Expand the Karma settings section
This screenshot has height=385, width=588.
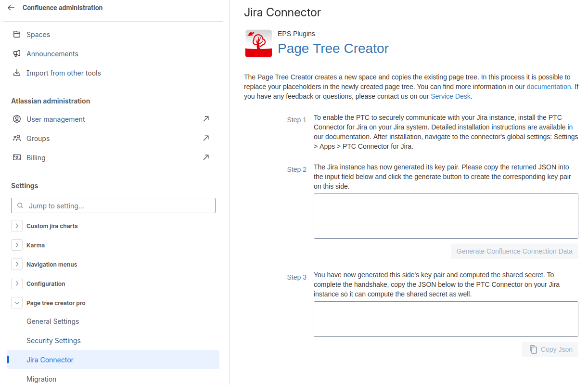(x=17, y=245)
